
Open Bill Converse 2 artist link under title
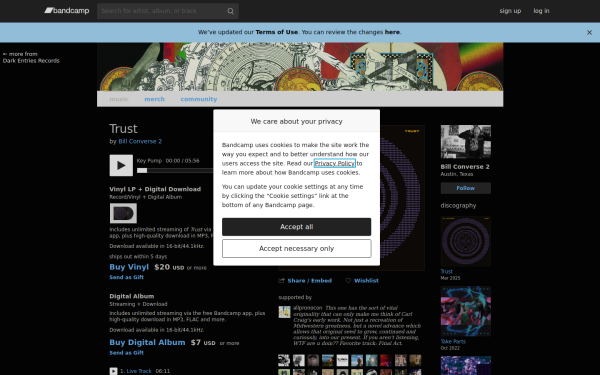(140, 141)
